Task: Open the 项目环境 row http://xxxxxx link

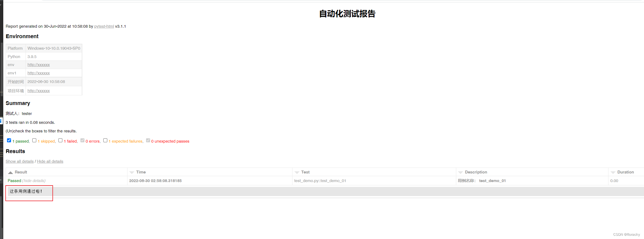Action: pyautogui.click(x=38, y=91)
